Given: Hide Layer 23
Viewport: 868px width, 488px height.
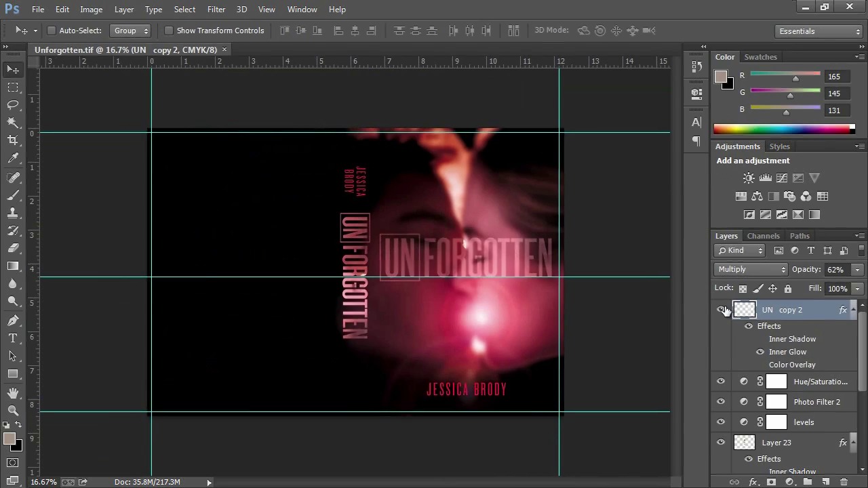Looking at the screenshot, I should tap(721, 443).
